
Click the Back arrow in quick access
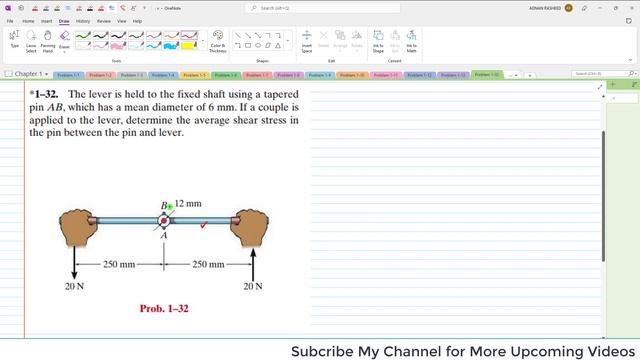click(21, 8)
